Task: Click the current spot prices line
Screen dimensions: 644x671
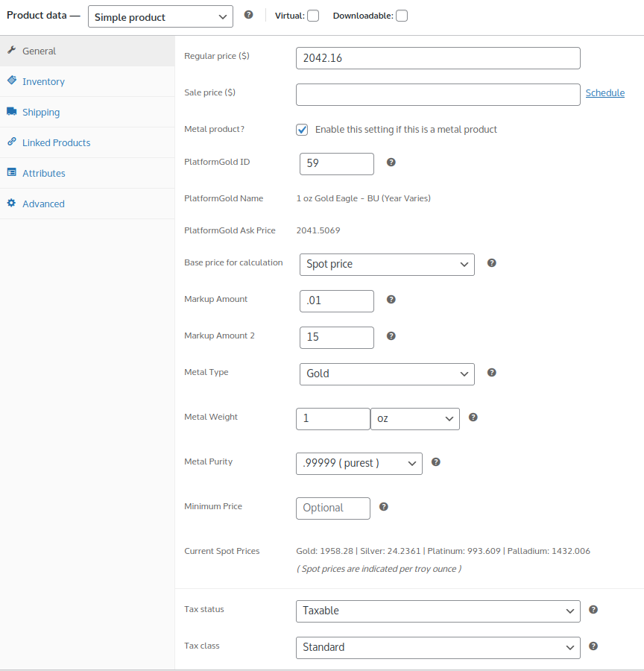Action: pyautogui.click(x=443, y=551)
